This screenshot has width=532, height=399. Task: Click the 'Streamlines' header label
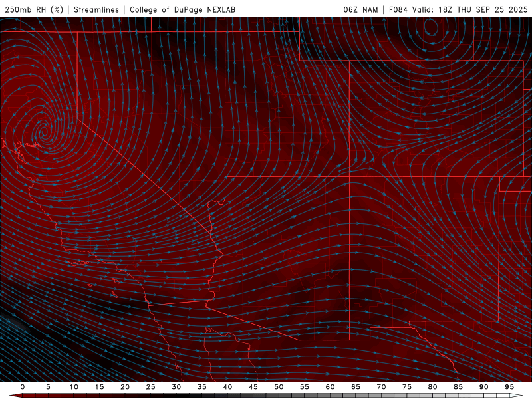(x=96, y=9)
